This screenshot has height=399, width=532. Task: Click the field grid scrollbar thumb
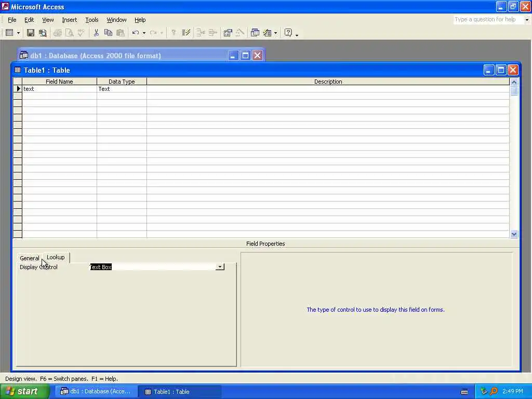(x=514, y=91)
